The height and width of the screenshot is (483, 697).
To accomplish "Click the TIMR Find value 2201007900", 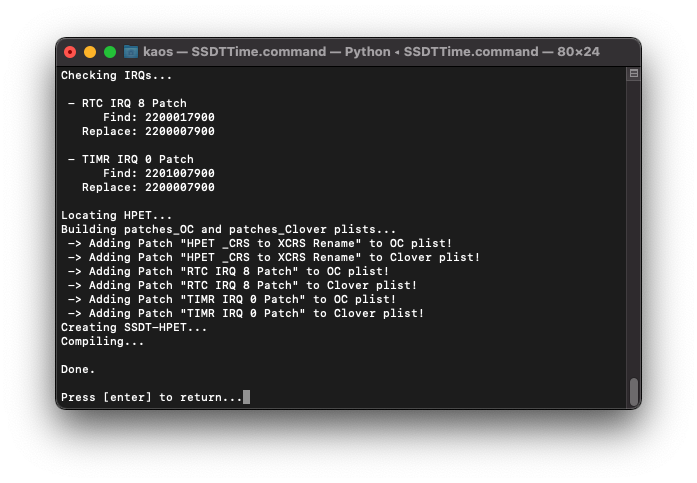I will click(x=179, y=173).
